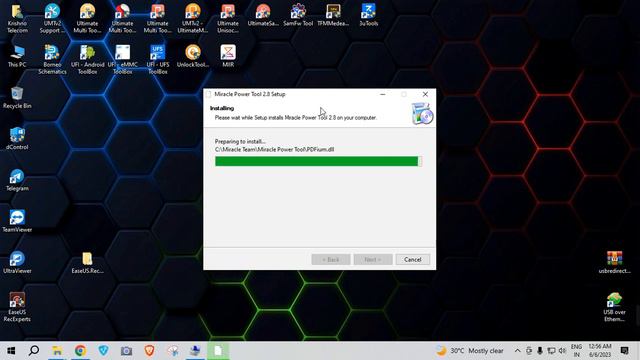Open This PC on the desktop
Image resolution: width=640 pixels, height=360 pixels.
pos(17,56)
